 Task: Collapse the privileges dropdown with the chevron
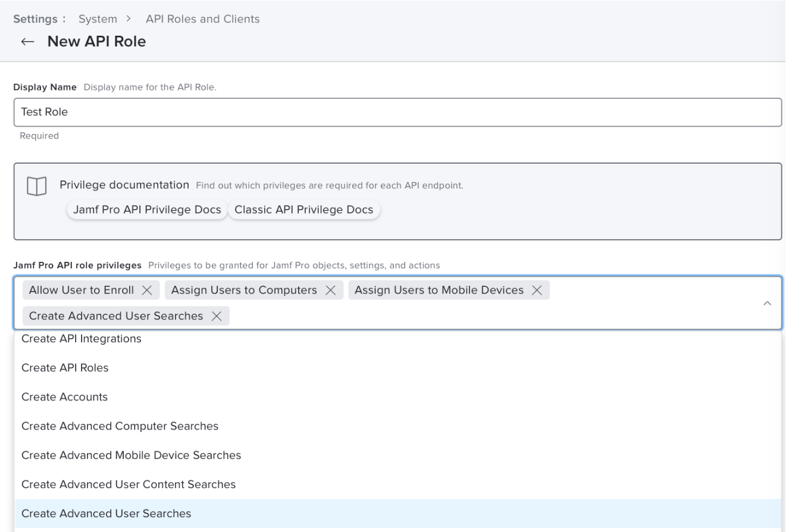click(767, 303)
